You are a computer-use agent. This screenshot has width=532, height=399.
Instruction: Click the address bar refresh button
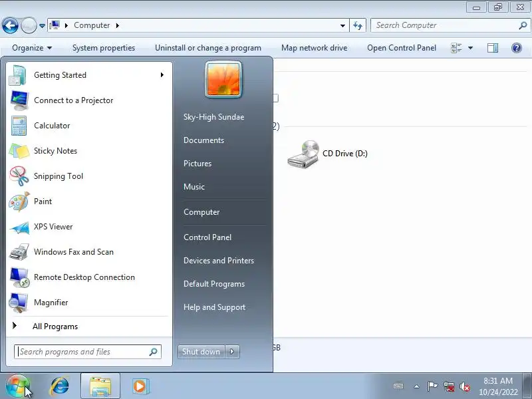[358, 25]
